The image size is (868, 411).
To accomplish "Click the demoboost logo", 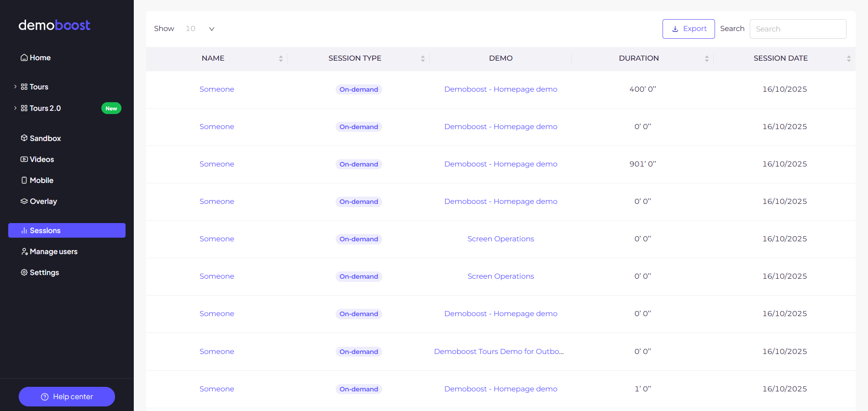I will pos(54,25).
